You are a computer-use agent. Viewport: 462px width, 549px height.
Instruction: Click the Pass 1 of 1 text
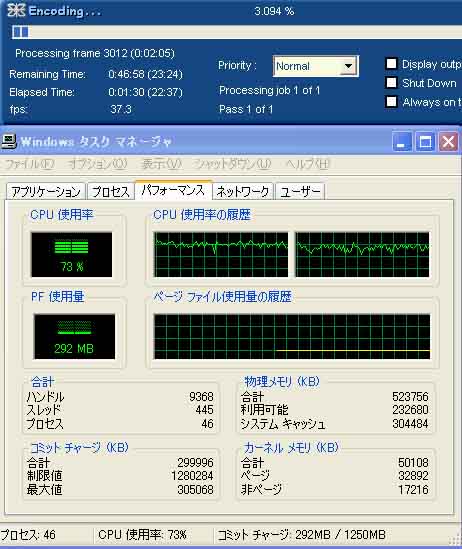pyautogui.click(x=246, y=109)
